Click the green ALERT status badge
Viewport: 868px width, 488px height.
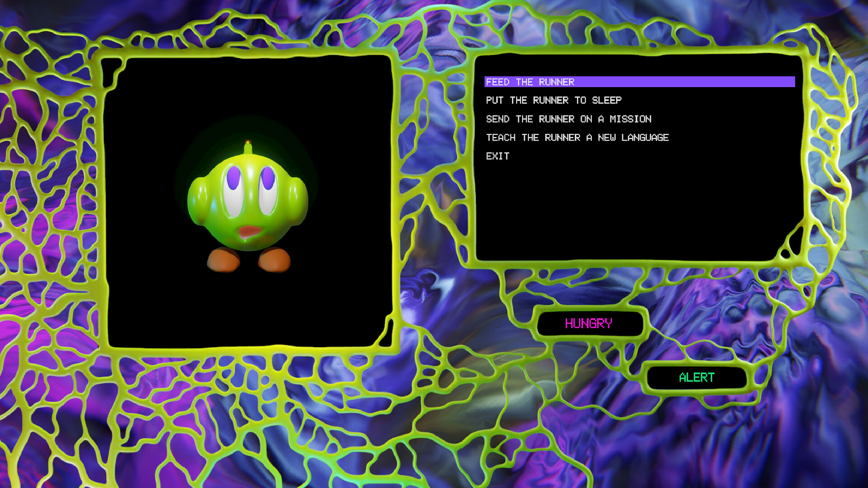click(696, 377)
